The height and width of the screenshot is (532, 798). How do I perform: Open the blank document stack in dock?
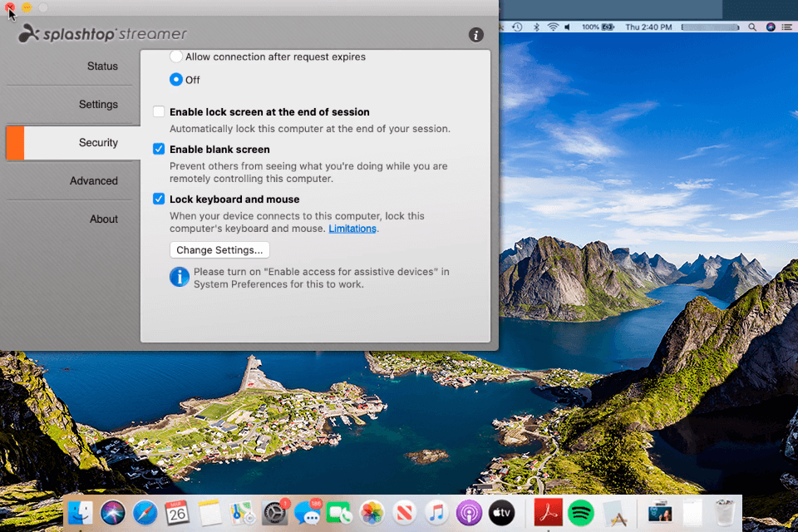692,512
